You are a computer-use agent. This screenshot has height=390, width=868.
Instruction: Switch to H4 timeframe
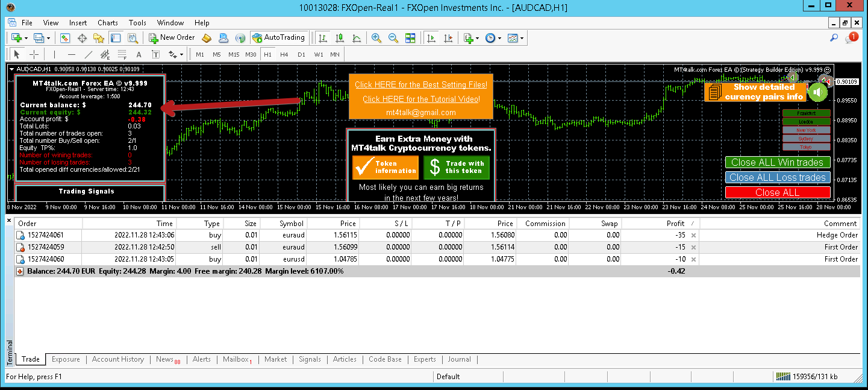(284, 54)
